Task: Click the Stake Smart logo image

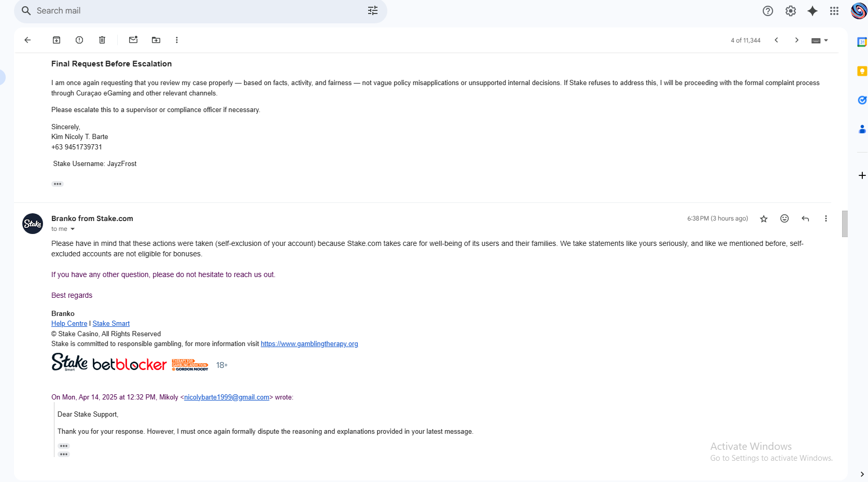Action: (69, 362)
